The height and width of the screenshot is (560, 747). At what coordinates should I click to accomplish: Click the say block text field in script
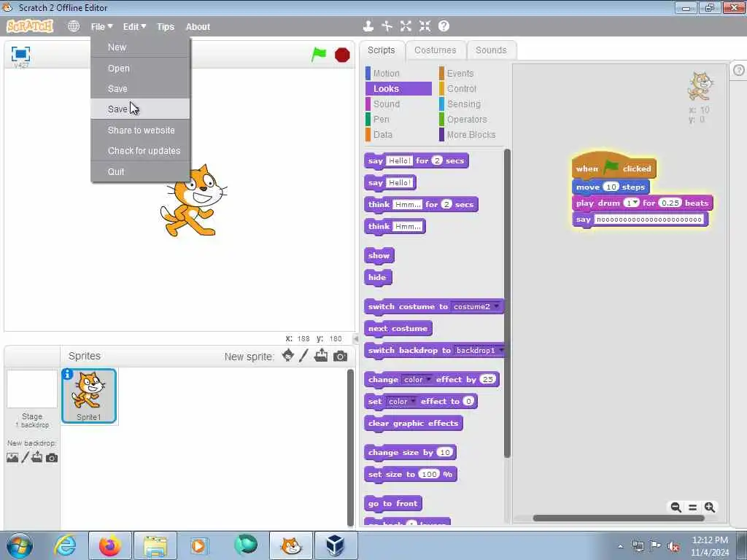649,219
